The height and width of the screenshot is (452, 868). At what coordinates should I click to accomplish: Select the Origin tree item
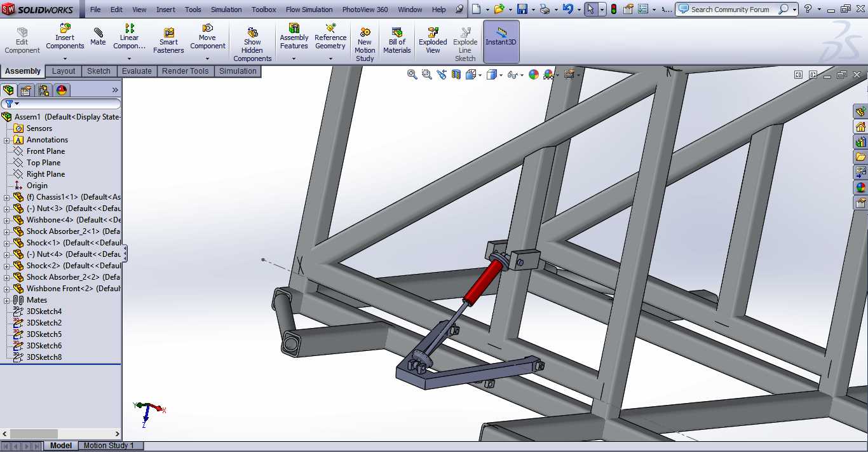37,186
